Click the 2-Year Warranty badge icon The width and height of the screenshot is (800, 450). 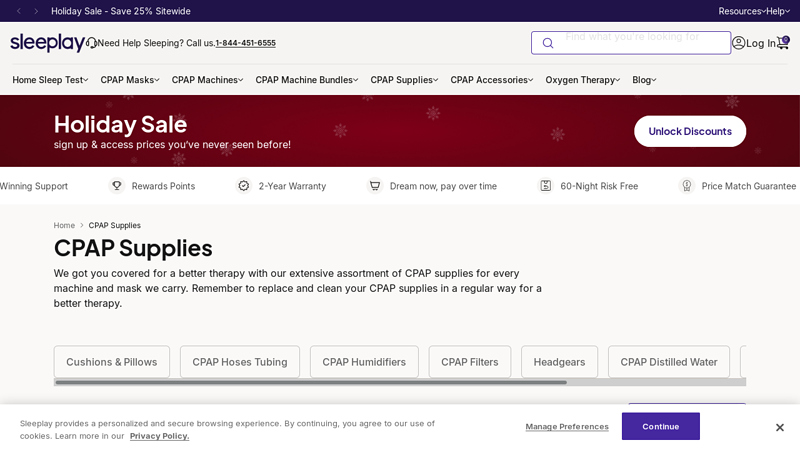click(x=244, y=186)
